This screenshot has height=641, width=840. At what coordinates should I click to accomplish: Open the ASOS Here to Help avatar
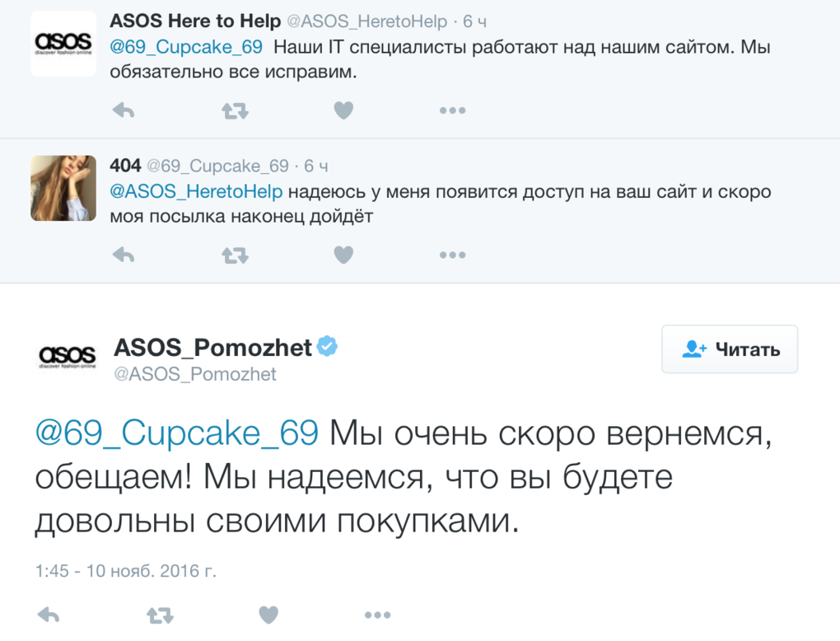point(63,43)
